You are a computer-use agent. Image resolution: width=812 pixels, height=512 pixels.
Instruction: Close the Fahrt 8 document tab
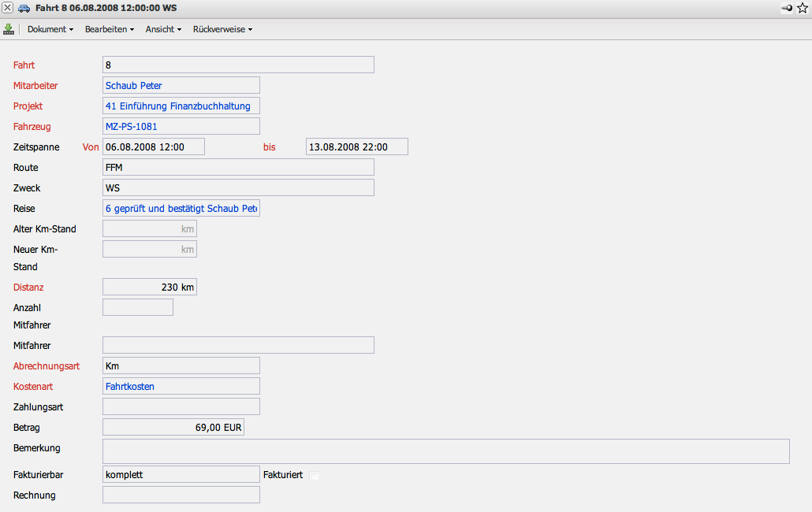pos(8,8)
